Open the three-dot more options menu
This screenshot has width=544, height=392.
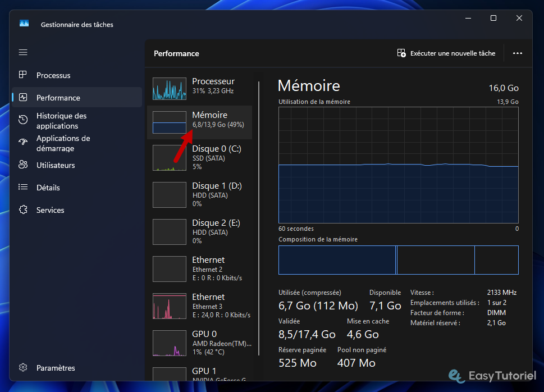[518, 53]
